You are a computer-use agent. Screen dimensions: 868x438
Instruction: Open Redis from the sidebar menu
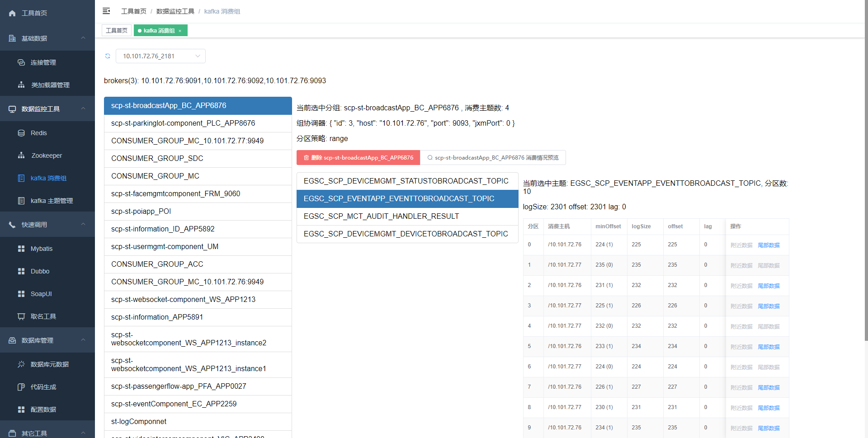point(47,133)
